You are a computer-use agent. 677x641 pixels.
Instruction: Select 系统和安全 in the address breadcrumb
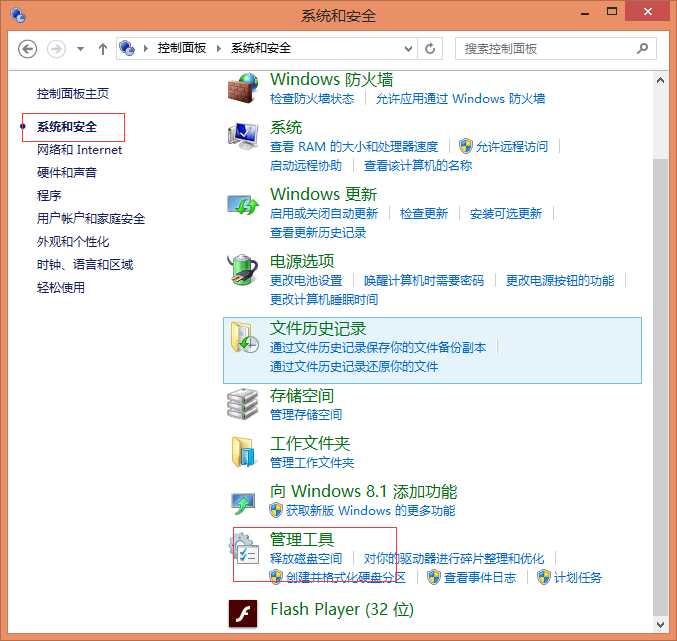261,48
